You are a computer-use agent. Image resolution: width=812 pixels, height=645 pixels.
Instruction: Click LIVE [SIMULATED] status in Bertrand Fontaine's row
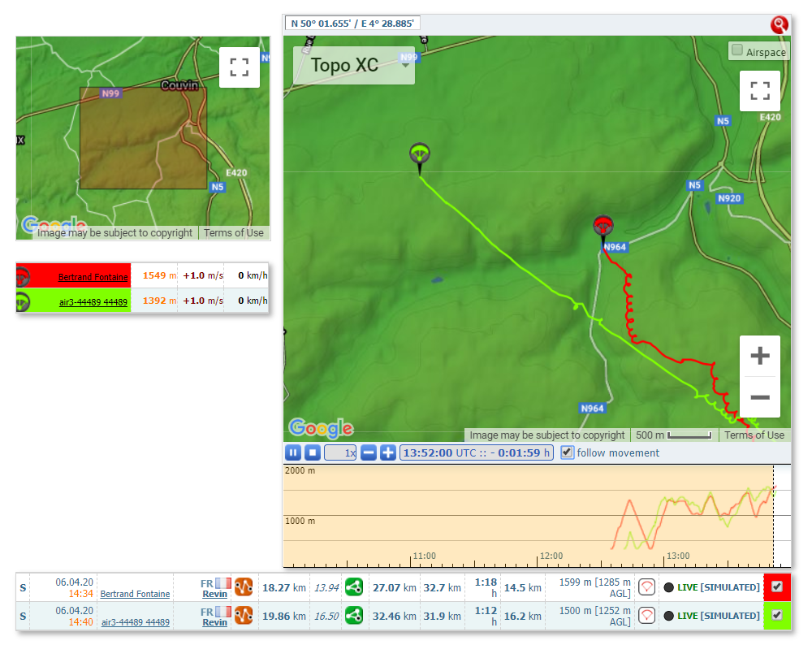coord(719,587)
